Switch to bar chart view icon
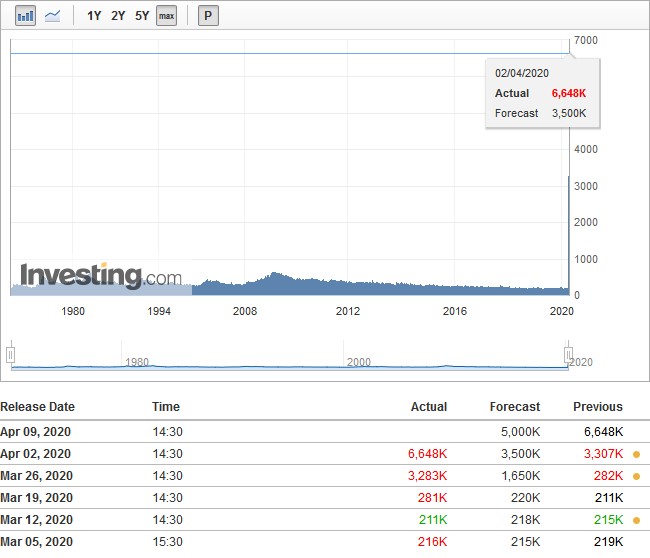The image size is (650, 558). point(25,16)
